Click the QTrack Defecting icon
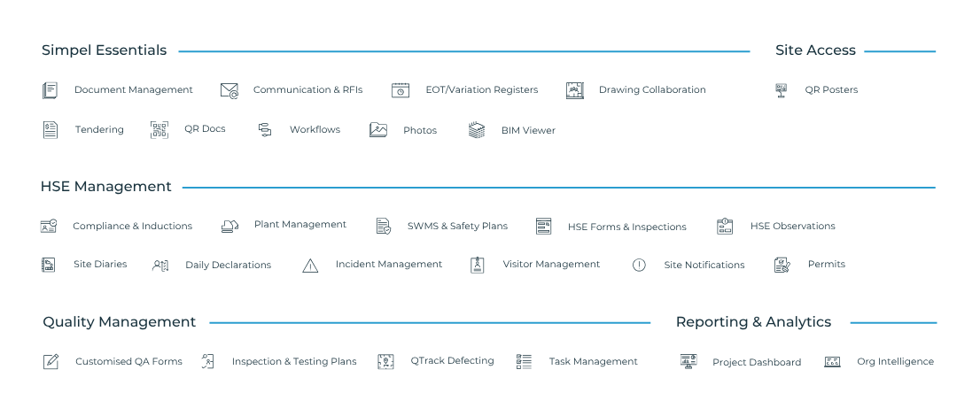Image resolution: width=980 pixels, height=416 pixels. pyautogui.click(x=386, y=362)
